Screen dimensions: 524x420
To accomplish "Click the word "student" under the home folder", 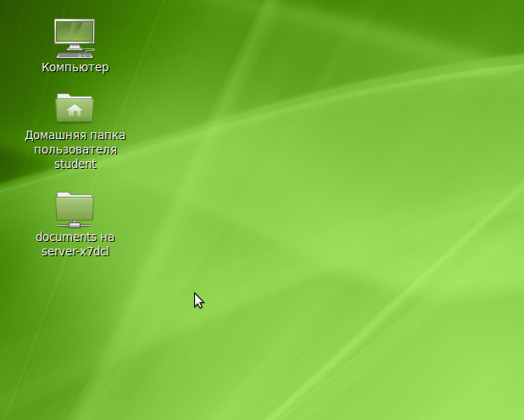I will pyautogui.click(x=75, y=164).
